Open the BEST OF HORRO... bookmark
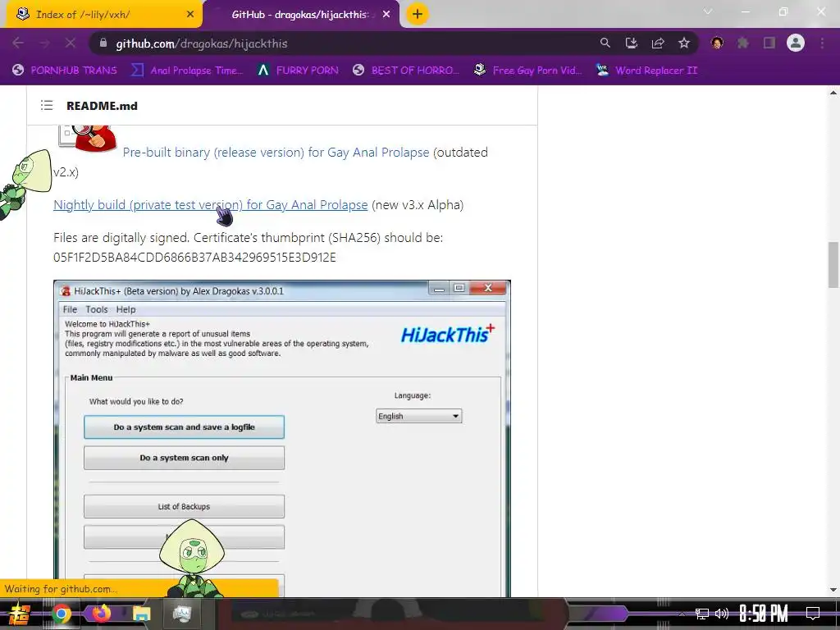 (406, 71)
